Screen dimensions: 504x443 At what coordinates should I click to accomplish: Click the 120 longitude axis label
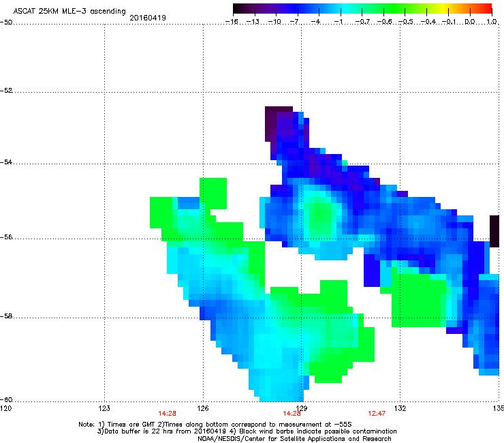pos(5,408)
